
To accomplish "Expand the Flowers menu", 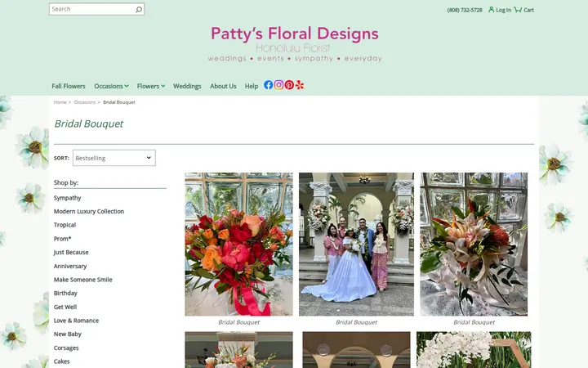I will (151, 86).
